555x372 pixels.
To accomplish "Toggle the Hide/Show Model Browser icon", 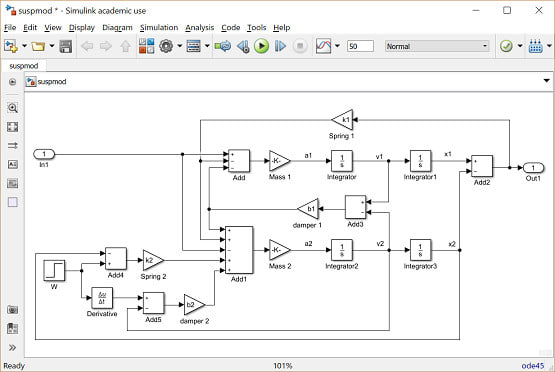I will pyautogui.click(x=12, y=82).
